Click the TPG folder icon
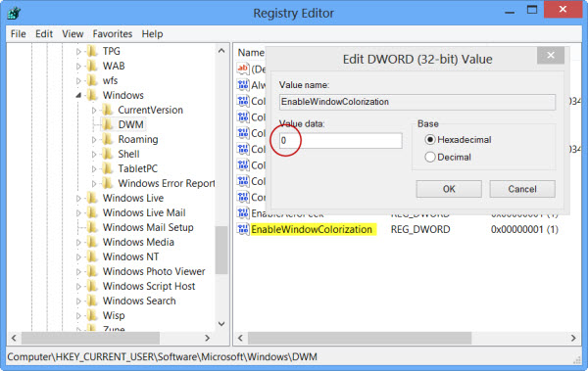The width and height of the screenshot is (588, 371). (x=92, y=51)
